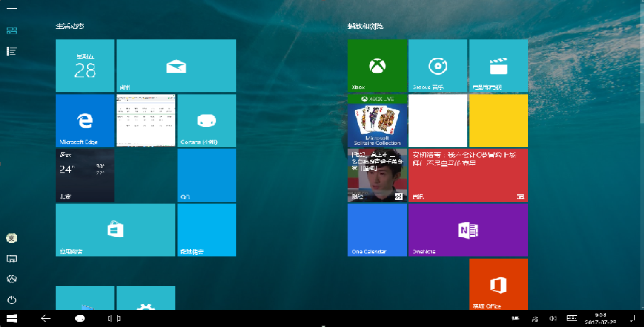
Task: Launch the Xbox app tile
Action: (377, 66)
